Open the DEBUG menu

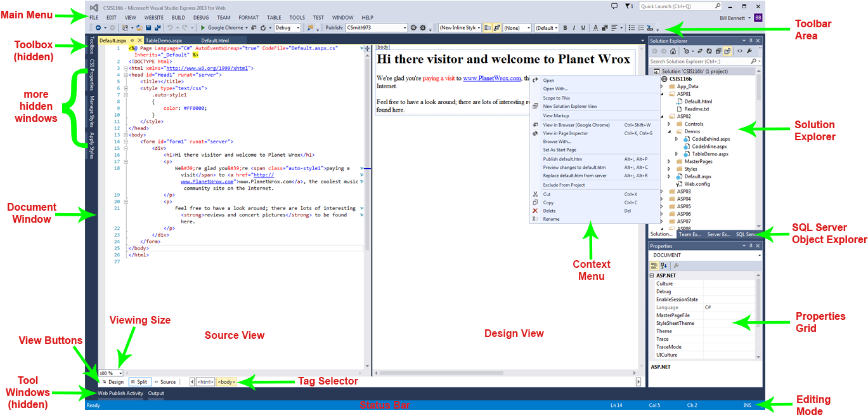pyautogui.click(x=201, y=18)
